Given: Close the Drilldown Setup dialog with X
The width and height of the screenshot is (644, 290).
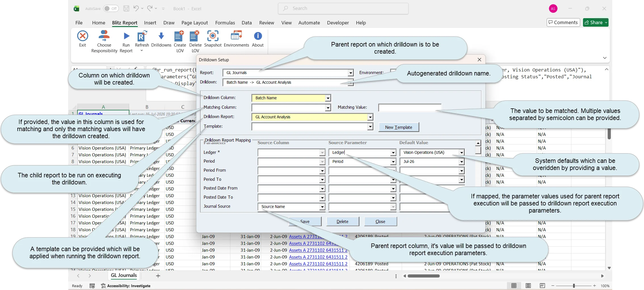Looking at the screenshot, I should click(x=479, y=60).
